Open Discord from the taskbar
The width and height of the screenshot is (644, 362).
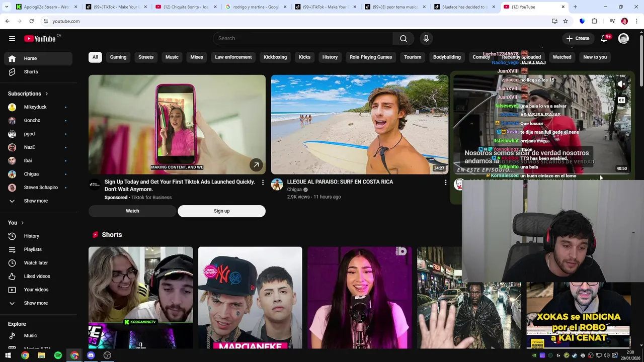pyautogui.click(x=91, y=355)
